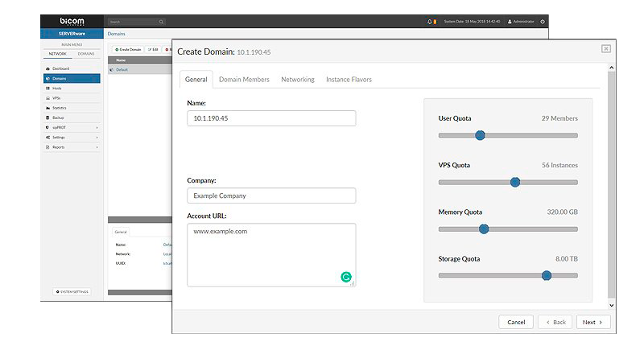Switch to the Networking tab
The image size is (644, 350).
[297, 80]
